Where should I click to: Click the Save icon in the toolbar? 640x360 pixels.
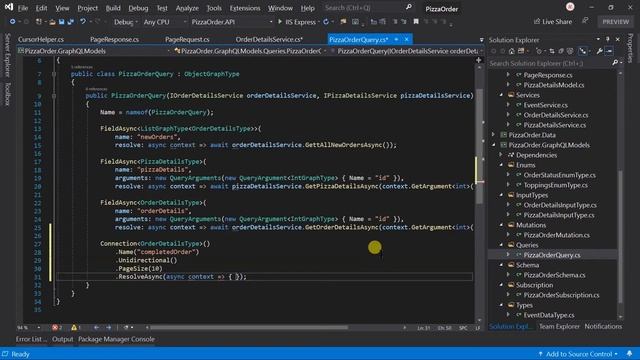(61, 22)
